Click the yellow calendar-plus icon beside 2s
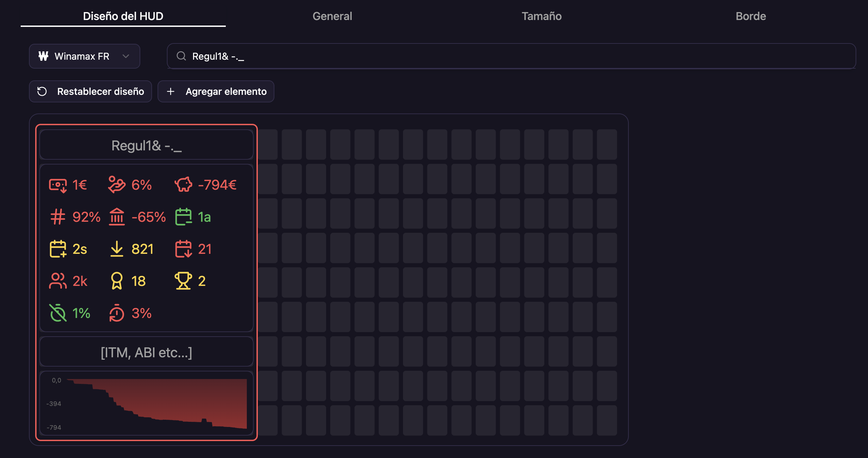 point(58,249)
